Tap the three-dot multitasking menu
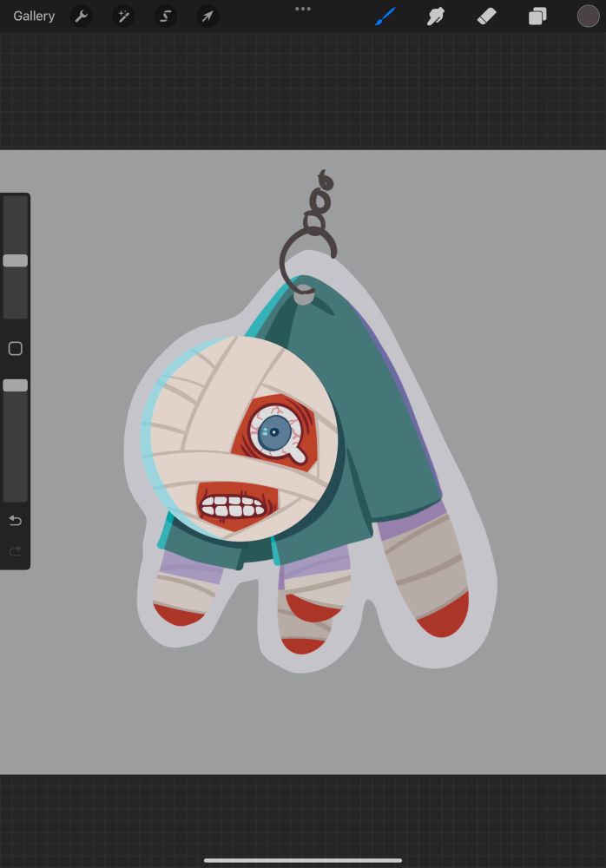Screen dimensions: 606x868 tap(303, 9)
